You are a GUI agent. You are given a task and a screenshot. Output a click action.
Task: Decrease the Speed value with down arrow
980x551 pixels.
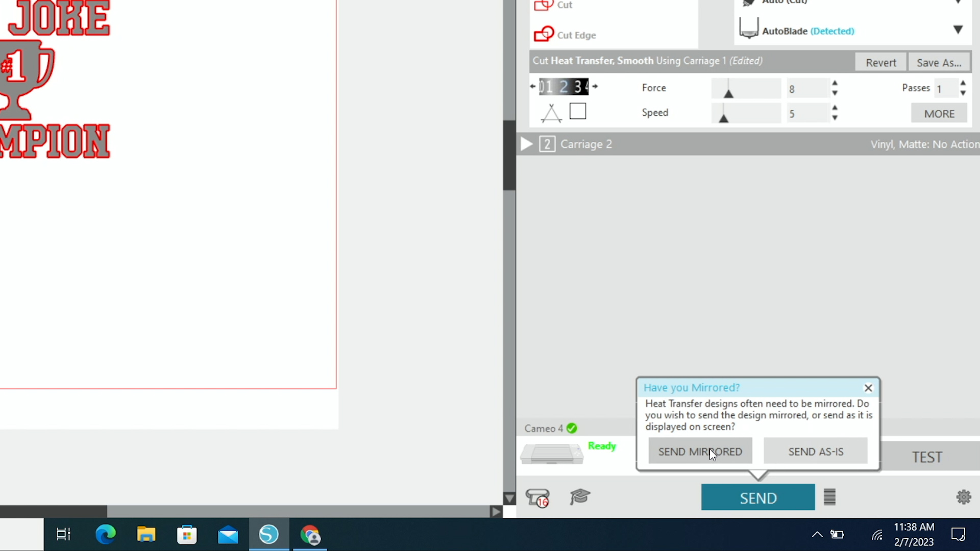(835, 118)
